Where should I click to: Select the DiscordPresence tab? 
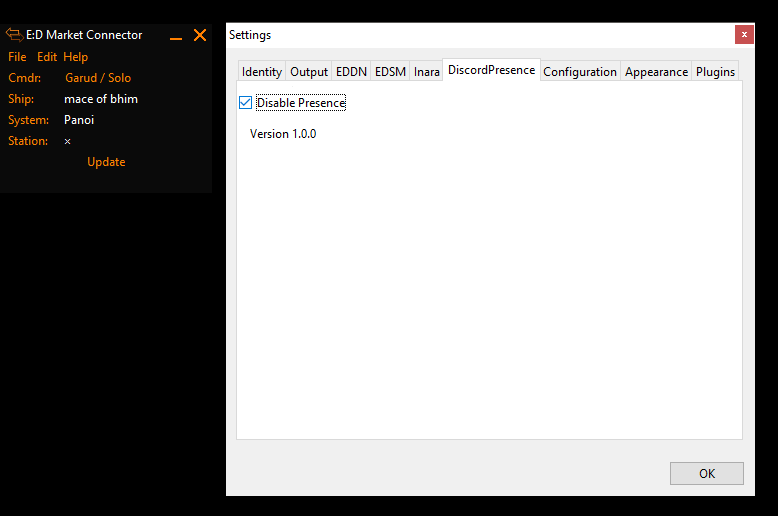coord(491,70)
